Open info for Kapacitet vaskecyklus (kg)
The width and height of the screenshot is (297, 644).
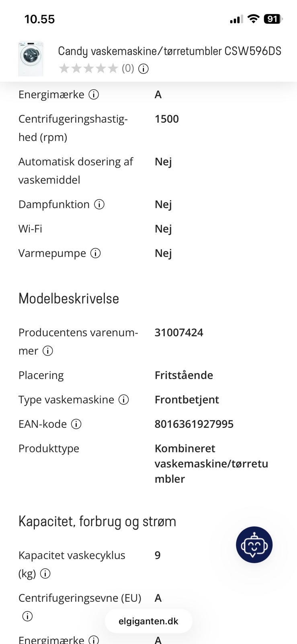tap(45, 574)
